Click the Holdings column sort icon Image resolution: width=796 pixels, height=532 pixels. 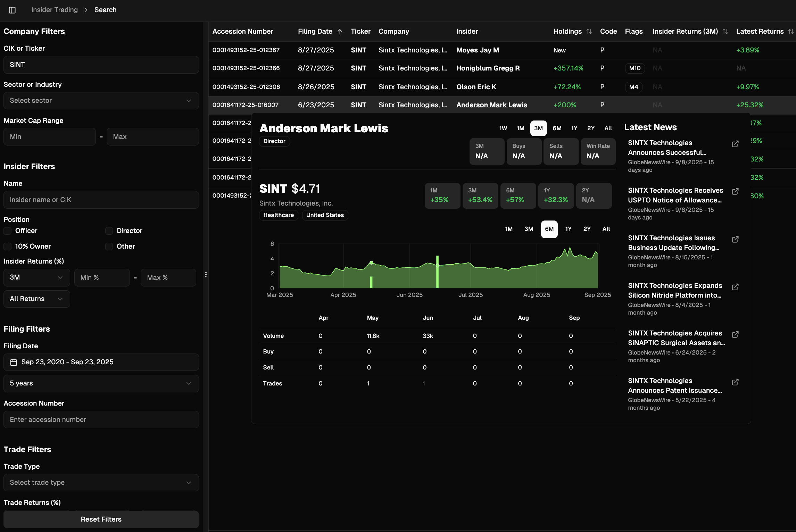coord(589,32)
